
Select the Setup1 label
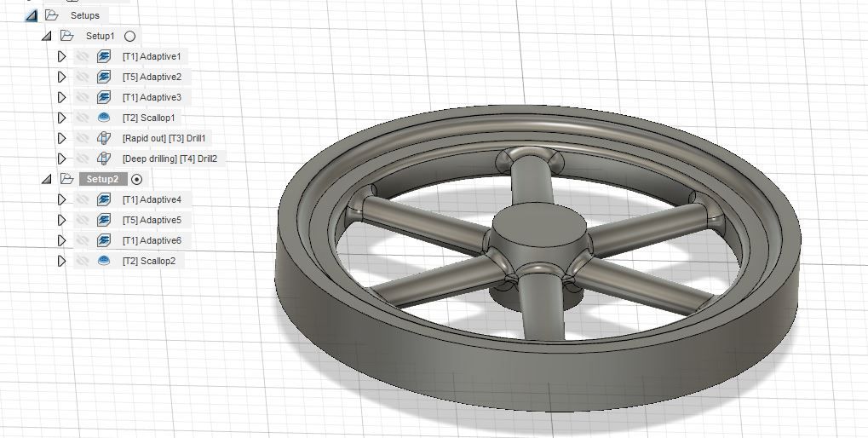click(101, 36)
